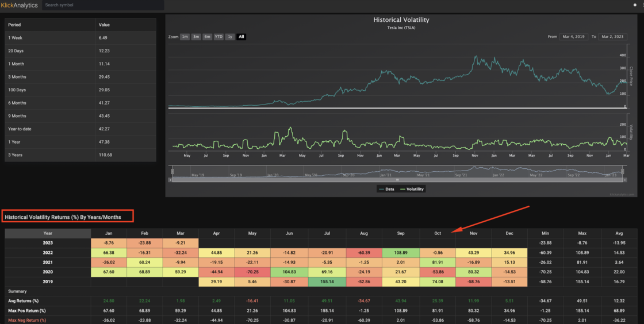Sort by the Period column header
Image resolution: width=644 pixels, height=324 pixels.
click(50, 25)
